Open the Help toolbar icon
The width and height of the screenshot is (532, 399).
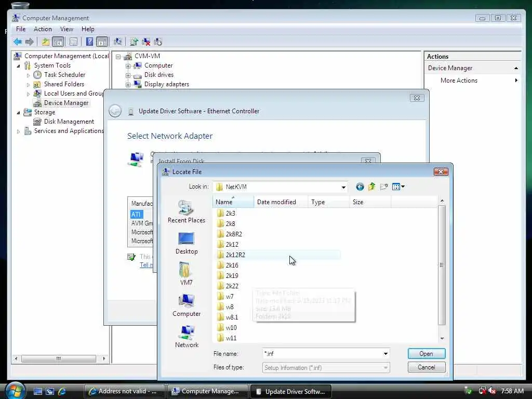pos(89,42)
